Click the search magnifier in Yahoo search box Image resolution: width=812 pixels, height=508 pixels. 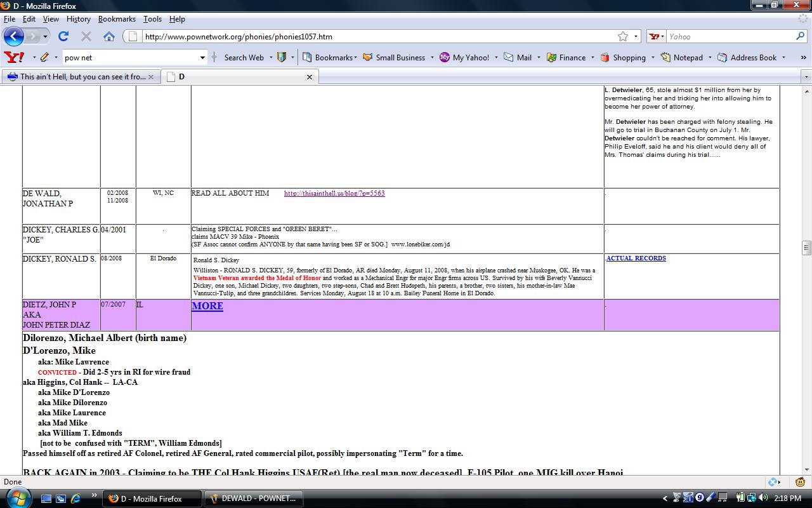(800, 36)
